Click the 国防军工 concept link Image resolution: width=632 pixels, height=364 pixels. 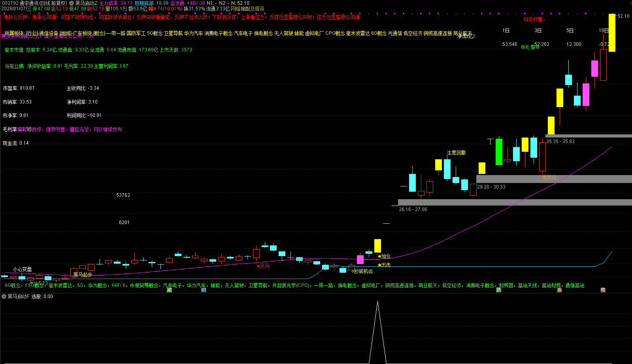point(136,34)
